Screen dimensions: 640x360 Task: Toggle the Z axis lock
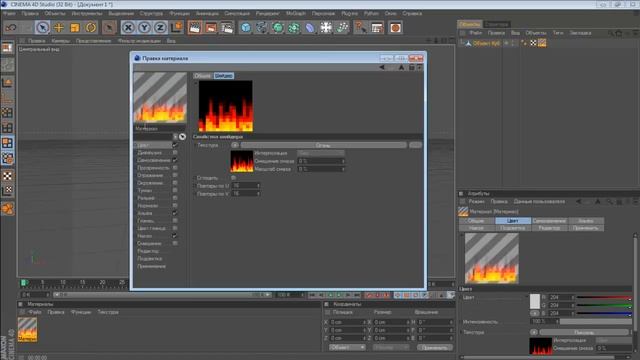click(160, 27)
